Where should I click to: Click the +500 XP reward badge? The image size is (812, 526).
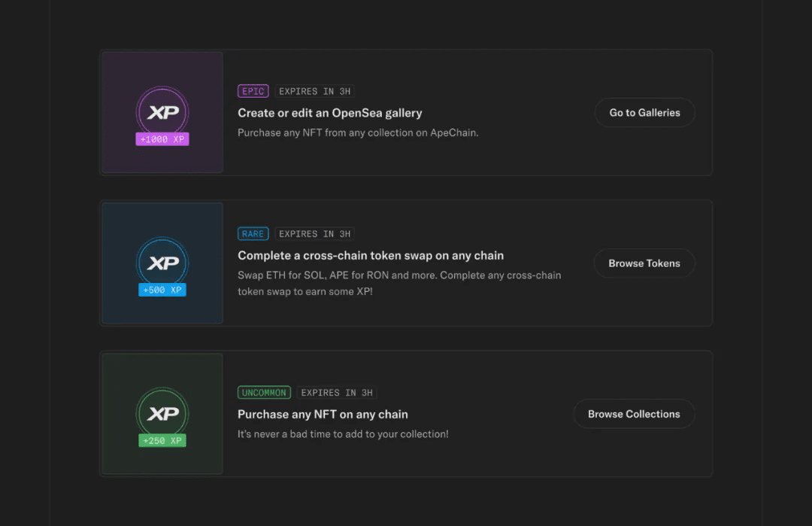162,290
